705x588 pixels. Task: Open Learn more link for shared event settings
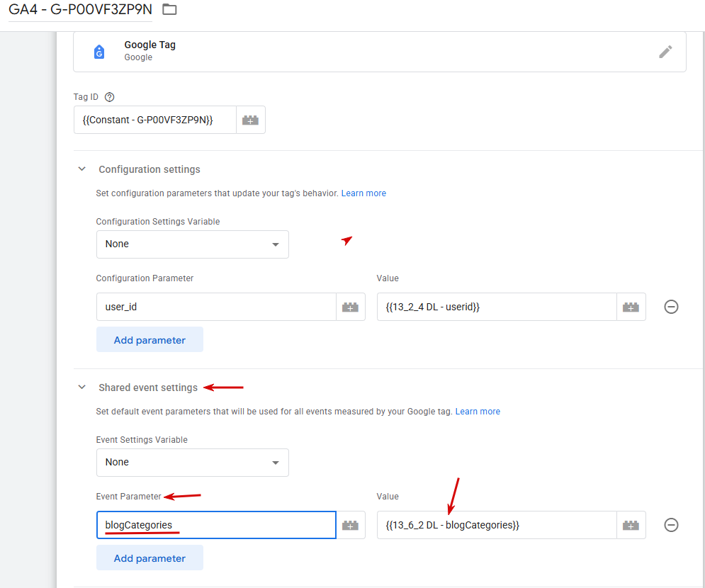pyautogui.click(x=478, y=412)
